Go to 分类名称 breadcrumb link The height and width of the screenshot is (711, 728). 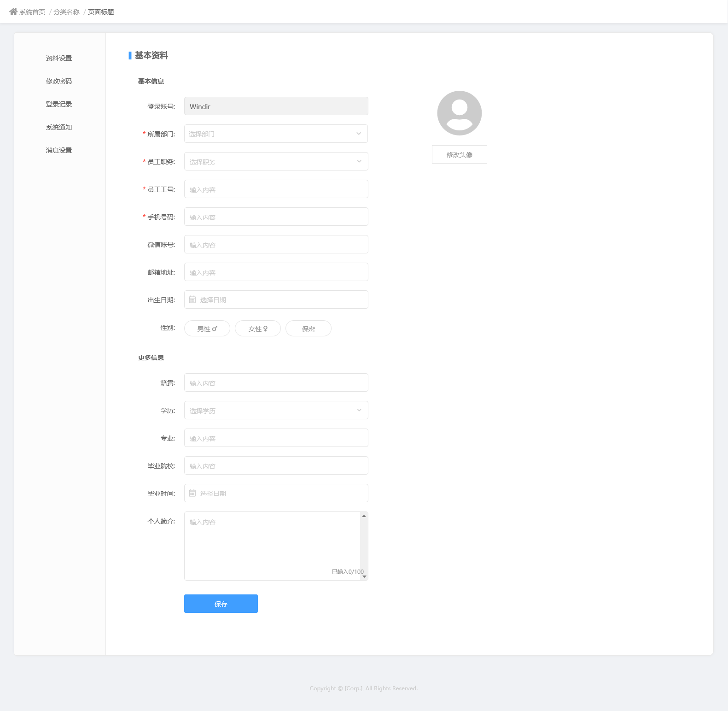point(67,12)
